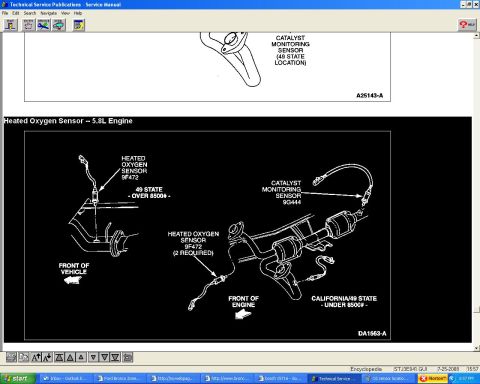This screenshot has height=384, width=480.
Task: Click the 49 STATE OVER 8500# label
Action: 149,193
